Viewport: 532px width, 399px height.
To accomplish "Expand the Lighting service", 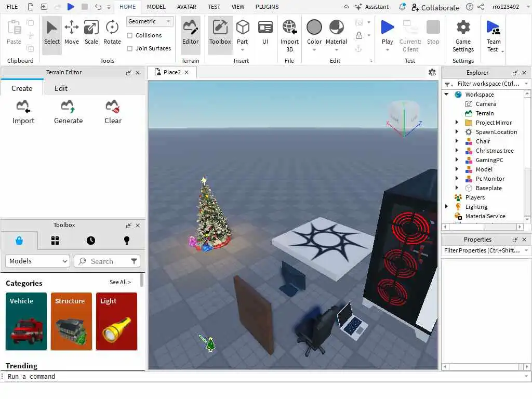I will pos(446,206).
